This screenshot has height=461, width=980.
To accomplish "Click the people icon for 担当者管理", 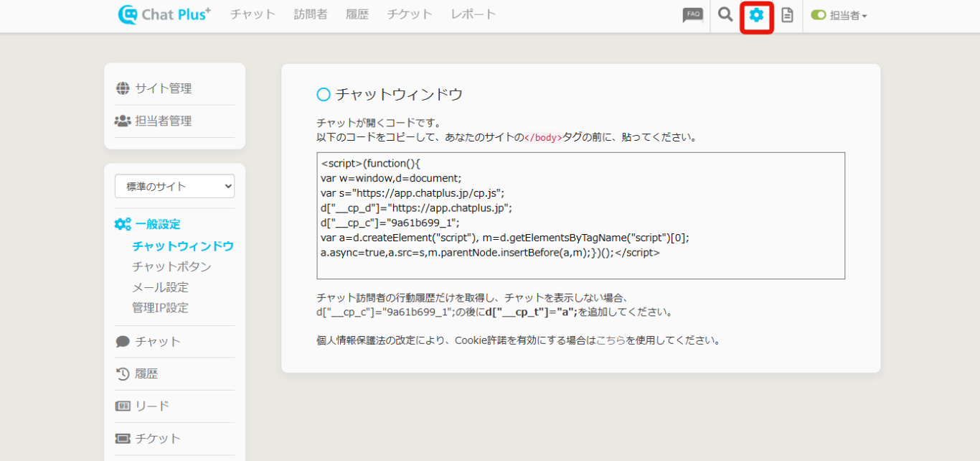I will (x=123, y=121).
